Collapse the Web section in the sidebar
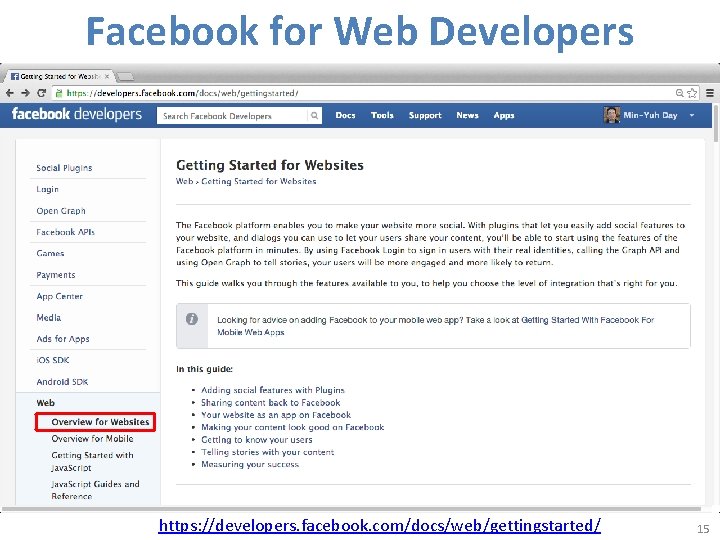This screenshot has height=540, width=720. 45,403
